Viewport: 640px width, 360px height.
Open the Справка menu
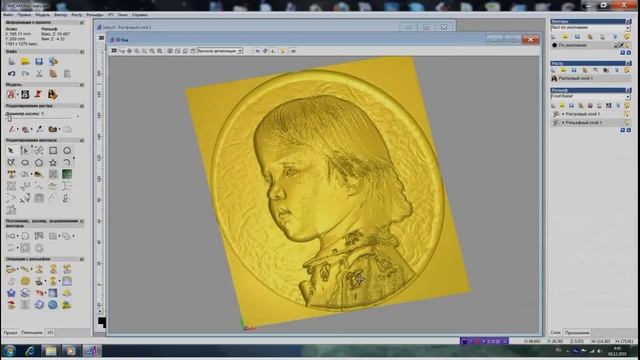tap(140, 15)
